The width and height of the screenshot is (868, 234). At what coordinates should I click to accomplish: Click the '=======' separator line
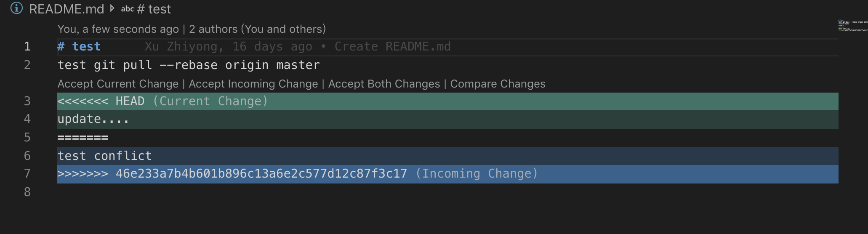[x=83, y=138]
